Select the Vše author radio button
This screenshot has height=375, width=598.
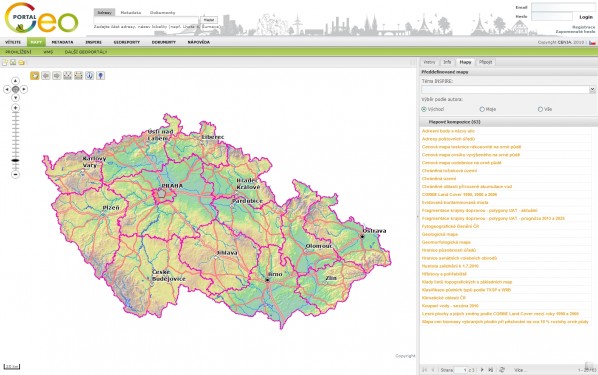[x=540, y=109]
